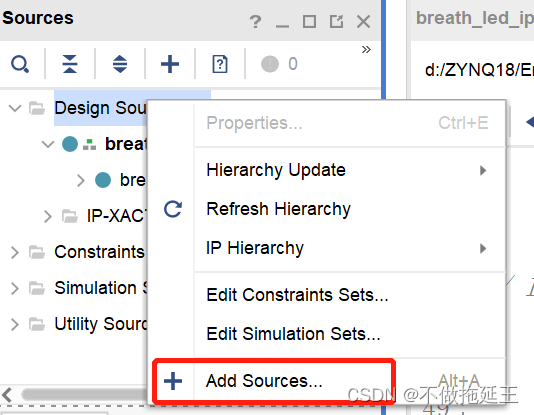Image resolution: width=534 pixels, height=415 pixels.
Task: Click the plus Add Sources toolbar icon
Action: 170,64
